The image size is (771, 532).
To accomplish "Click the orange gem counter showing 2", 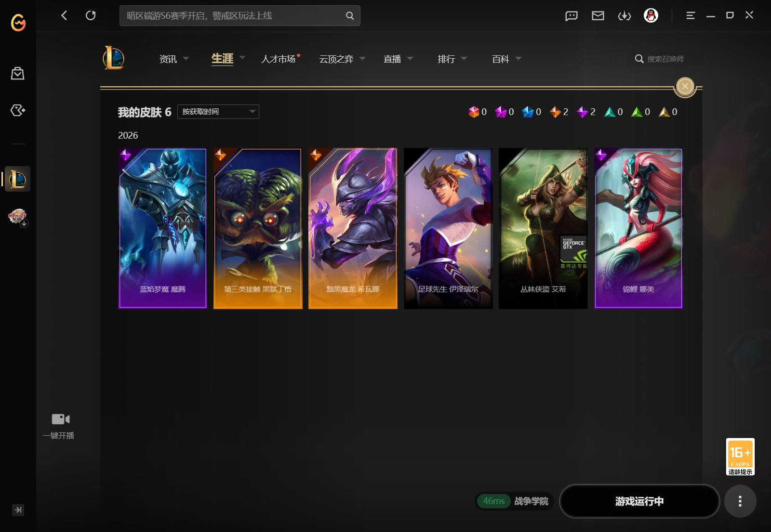I will pyautogui.click(x=556, y=112).
